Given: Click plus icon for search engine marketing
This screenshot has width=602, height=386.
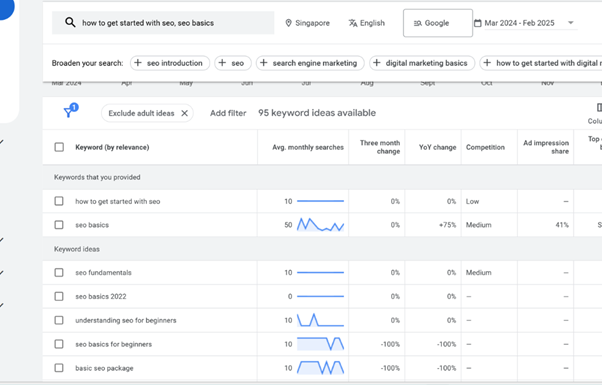Looking at the screenshot, I should tap(264, 63).
